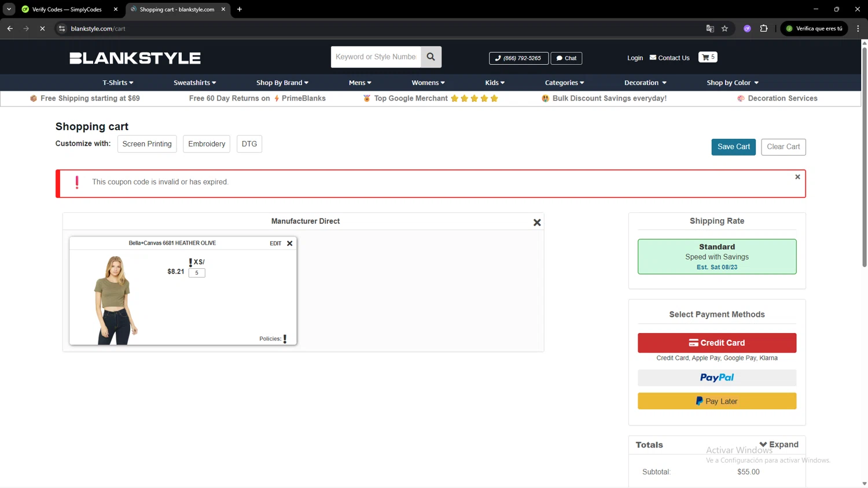Expand the Totals section
Viewport: 868px width, 488px height.
coord(779,444)
